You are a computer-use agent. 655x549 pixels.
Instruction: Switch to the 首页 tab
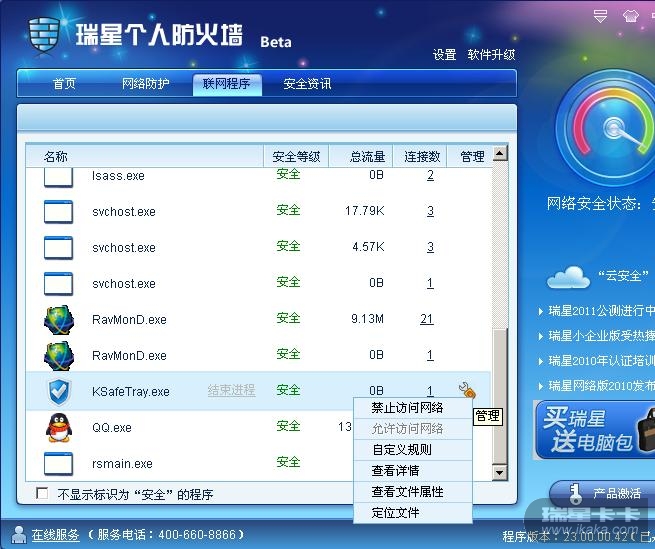coord(64,84)
